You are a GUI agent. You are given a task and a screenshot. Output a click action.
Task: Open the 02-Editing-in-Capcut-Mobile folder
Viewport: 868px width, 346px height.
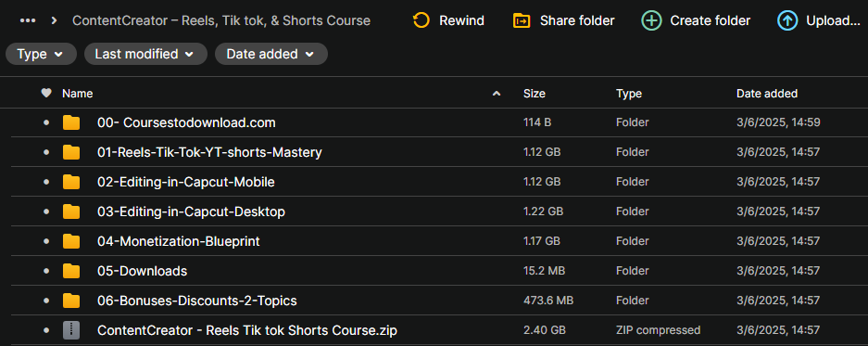(x=186, y=182)
